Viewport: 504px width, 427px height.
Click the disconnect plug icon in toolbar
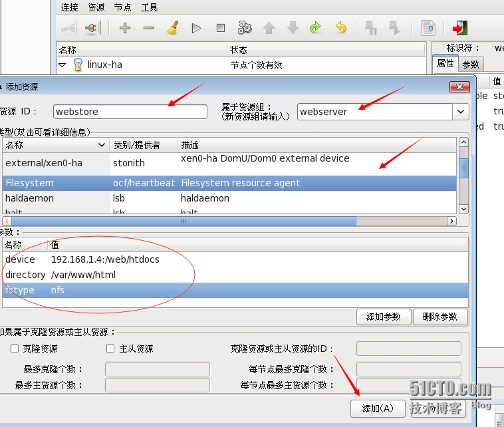coord(93,28)
